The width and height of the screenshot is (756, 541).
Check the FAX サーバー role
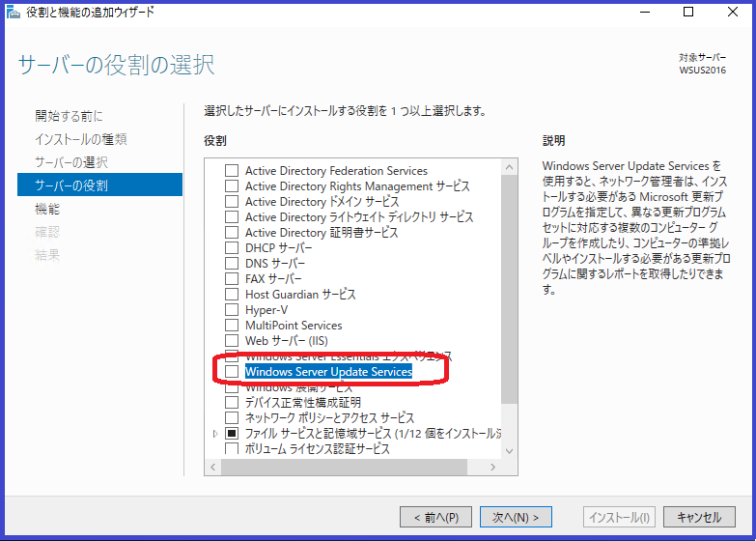point(232,278)
